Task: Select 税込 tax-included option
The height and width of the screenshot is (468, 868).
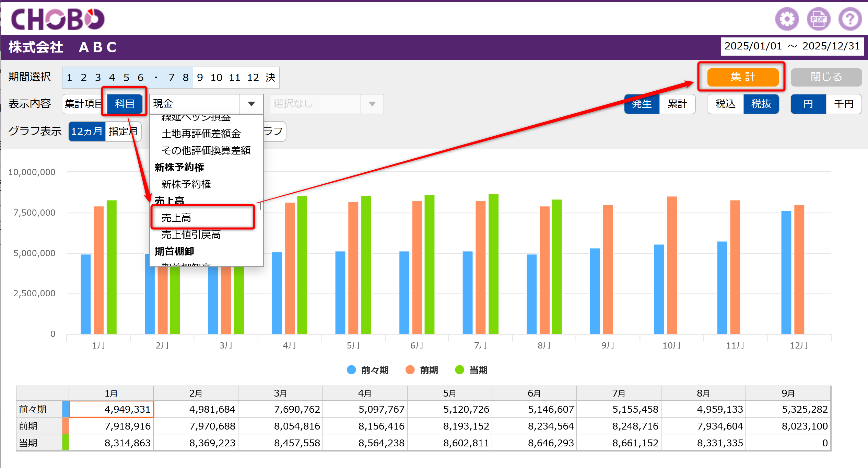Action: click(x=726, y=104)
